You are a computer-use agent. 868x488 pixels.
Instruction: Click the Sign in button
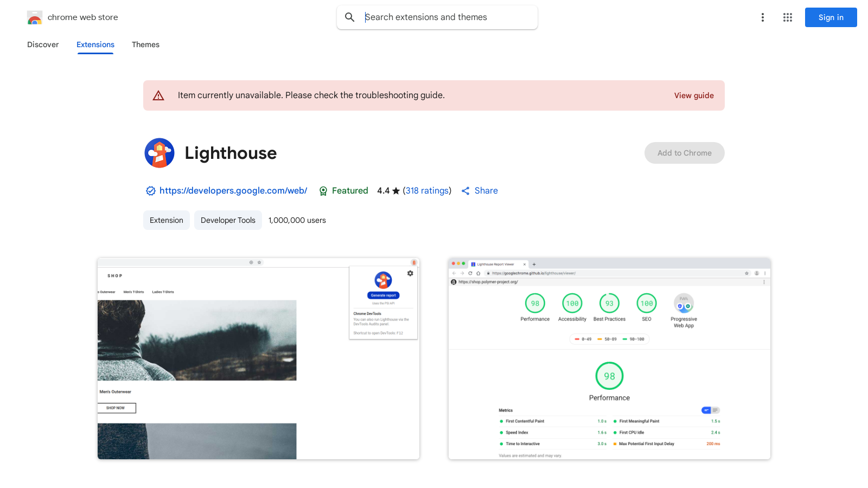coord(831,17)
